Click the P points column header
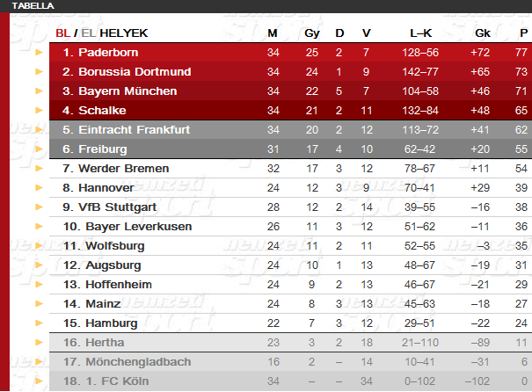532x392 pixels. (523, 33)
